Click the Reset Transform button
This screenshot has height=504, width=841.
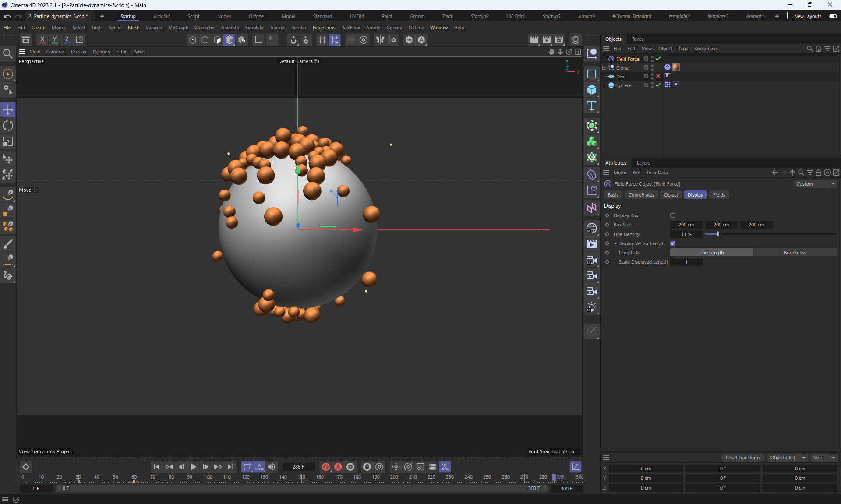pyautogui.click(x=742, y=458)
